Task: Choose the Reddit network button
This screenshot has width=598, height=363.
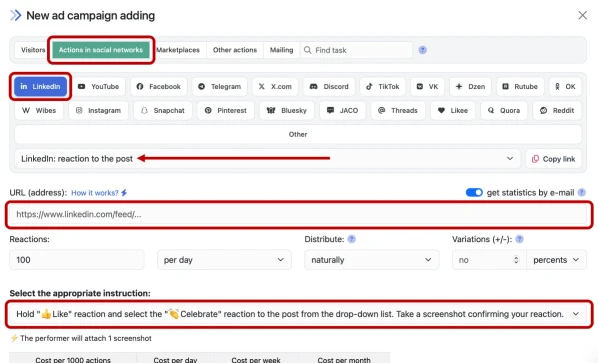Action: pyautogui.click(x=557, y=111)
